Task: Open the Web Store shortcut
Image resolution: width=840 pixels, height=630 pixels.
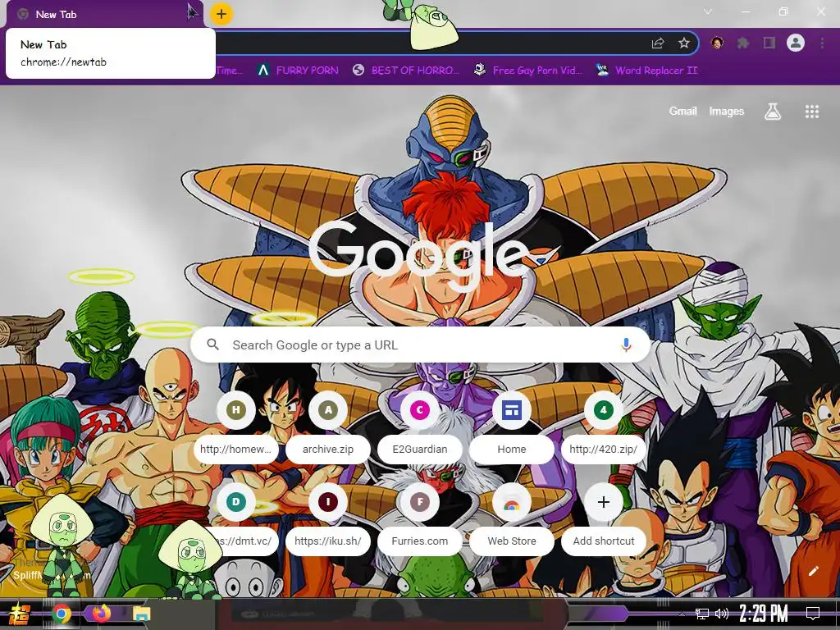Action: click(512, 518)
